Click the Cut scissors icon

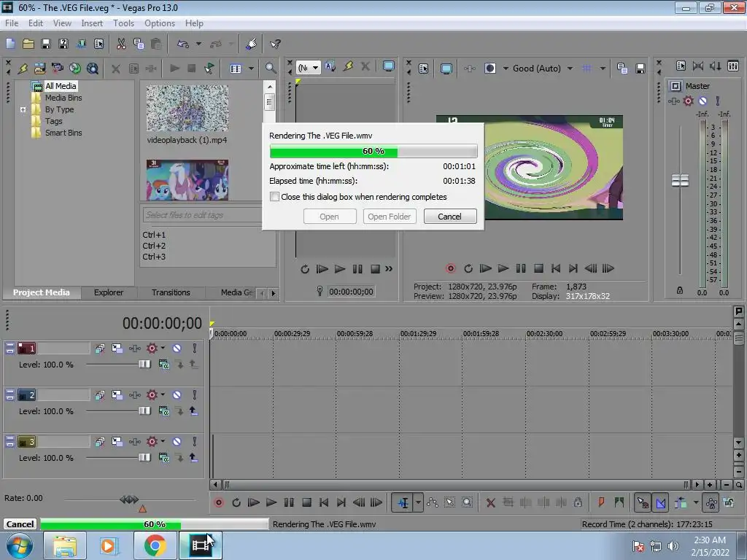pos(121,44)
